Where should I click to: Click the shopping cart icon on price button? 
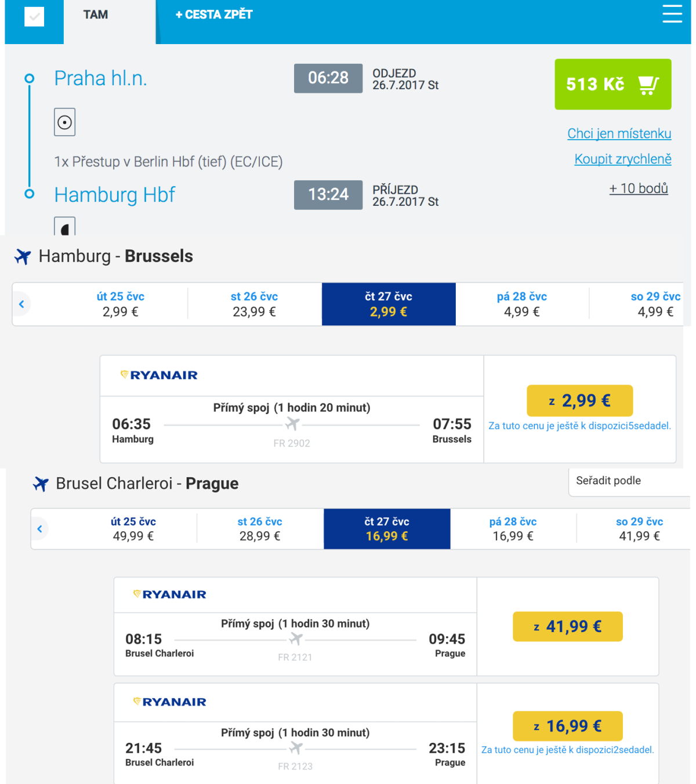click(648, 85)
